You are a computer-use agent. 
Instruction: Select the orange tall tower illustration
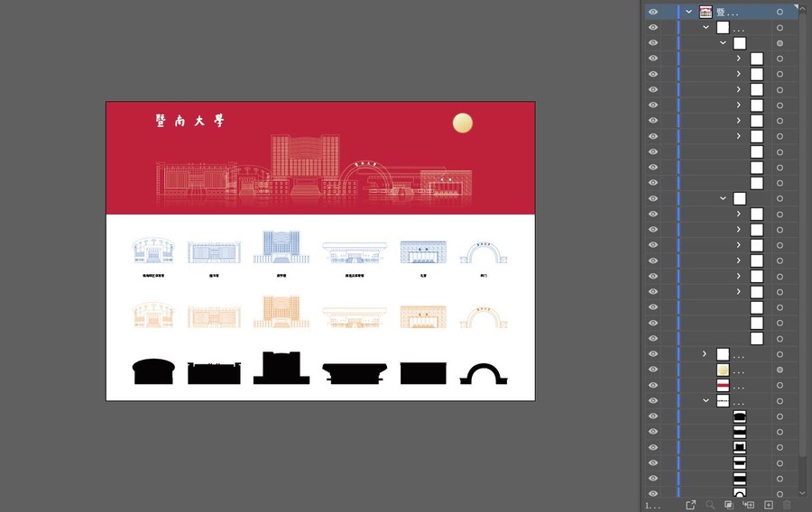pyautogui.click(x=281, y=311)
